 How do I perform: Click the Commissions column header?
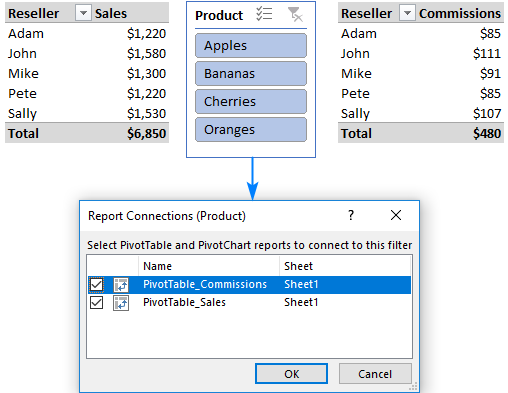coord(460,14)
